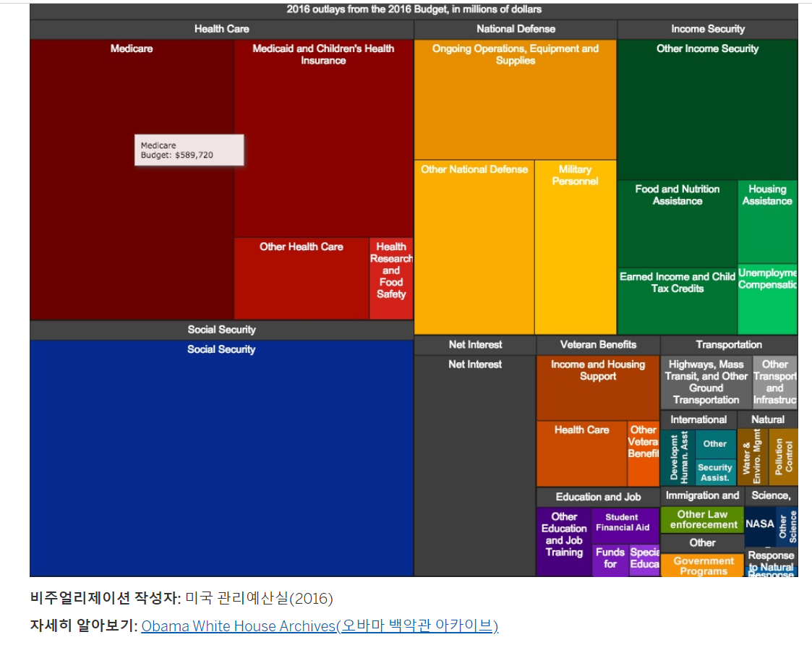Click the Medicare budget tooltip popup
Viewport: 812px width, 645px height.
tap(189, 150)
